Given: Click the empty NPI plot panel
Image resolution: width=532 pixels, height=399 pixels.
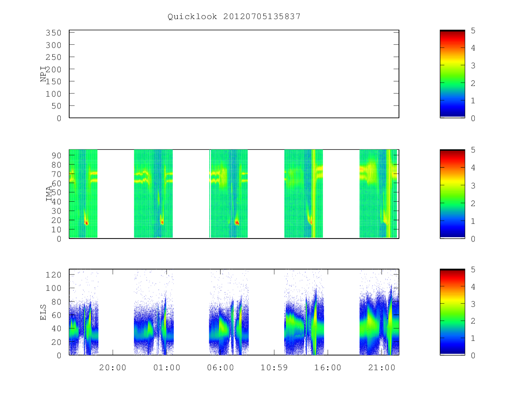Looking at the screenshot, I should pos(234,74).
